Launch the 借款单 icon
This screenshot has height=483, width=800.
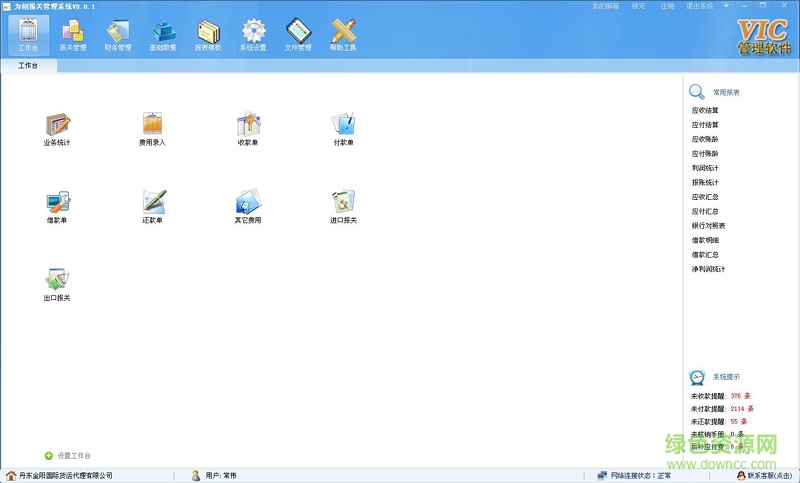point(57,202)
